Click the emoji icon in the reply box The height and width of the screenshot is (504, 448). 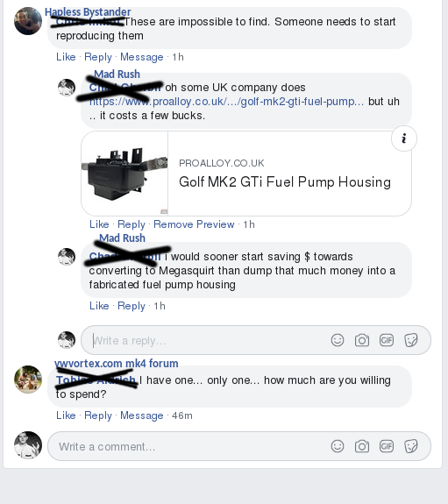pyautogui.click(x=338, y=340)
